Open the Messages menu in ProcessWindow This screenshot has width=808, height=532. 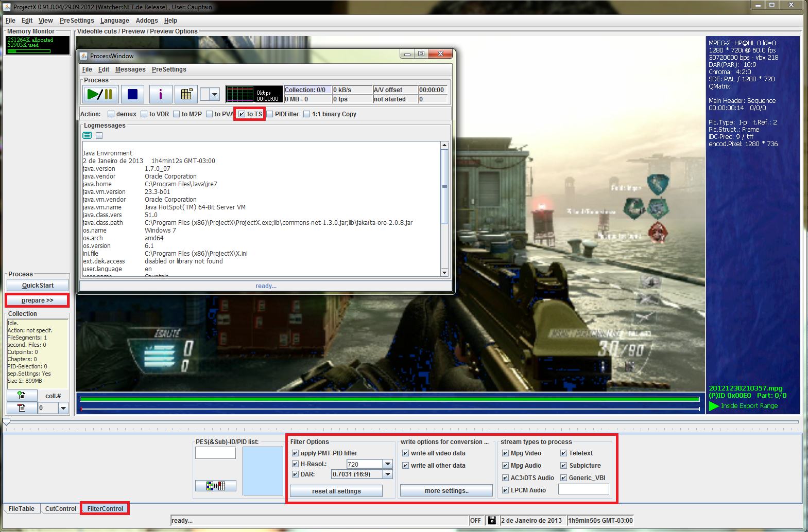tap(130, 69)
